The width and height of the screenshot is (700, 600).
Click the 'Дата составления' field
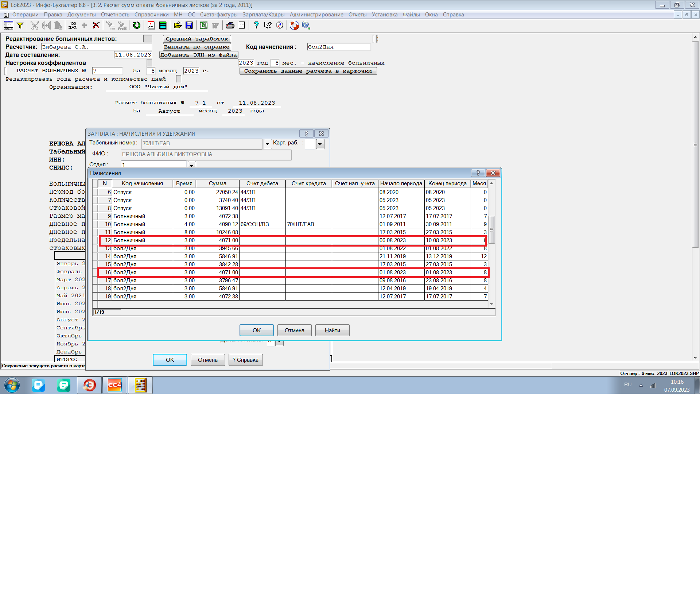pyautogui.click(x=133, y=55)
